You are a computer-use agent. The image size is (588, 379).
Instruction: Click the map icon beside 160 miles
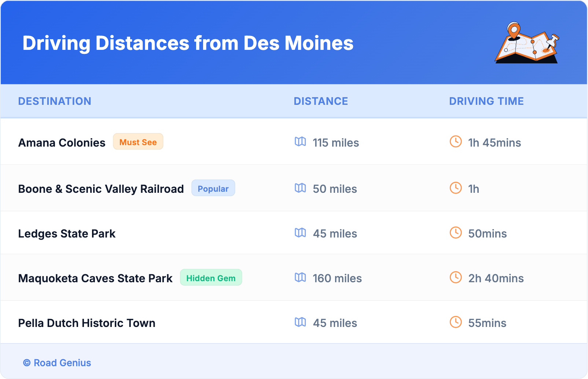(300, 277)
